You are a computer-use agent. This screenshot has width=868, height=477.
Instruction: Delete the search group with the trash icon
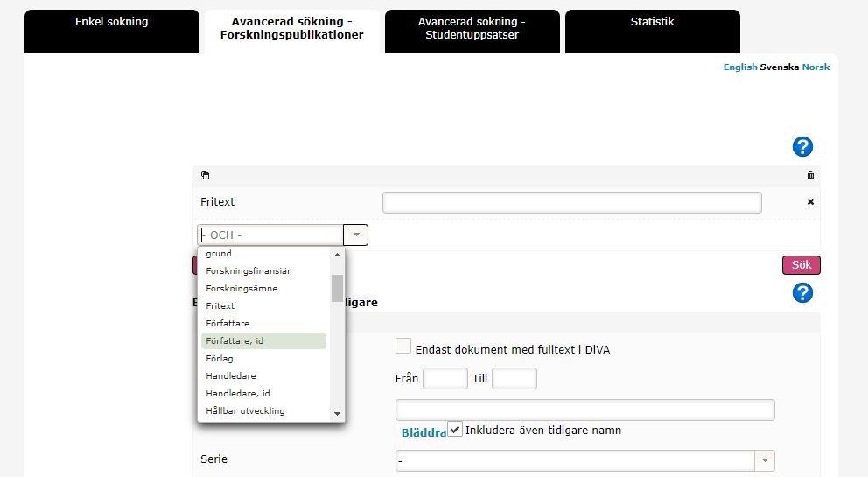click(x=810, y=175)
